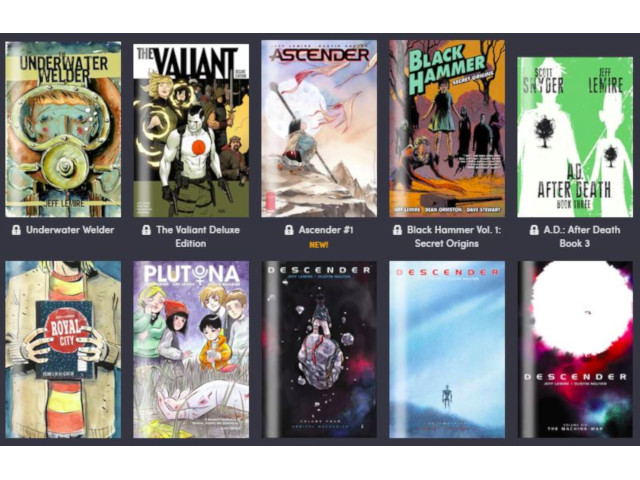
Task: Click the lock icon beside A.D.: After Death
Action: (x=534, y=230)
